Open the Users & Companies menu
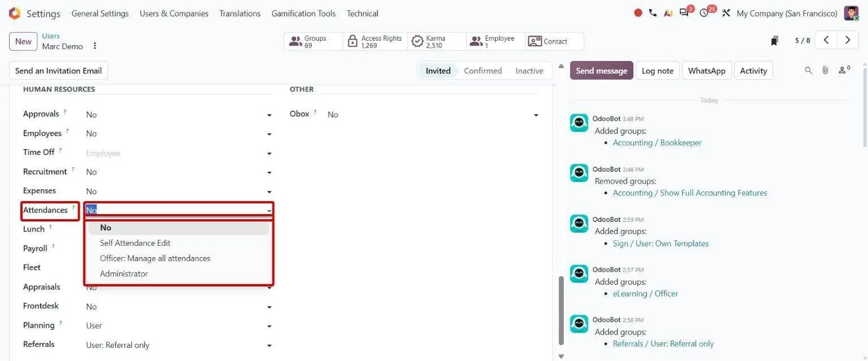The height and width of the screenshot is (361, 868). coord(174,13)
